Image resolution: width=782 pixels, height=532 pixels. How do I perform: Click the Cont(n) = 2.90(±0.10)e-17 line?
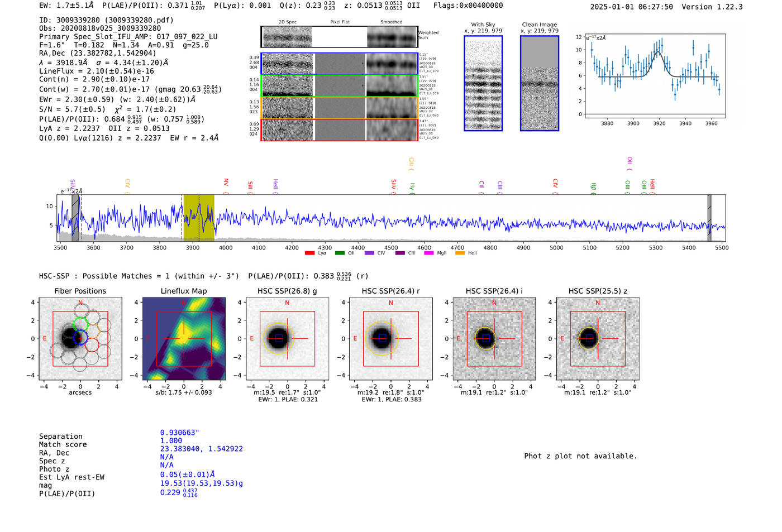[94, 80]
